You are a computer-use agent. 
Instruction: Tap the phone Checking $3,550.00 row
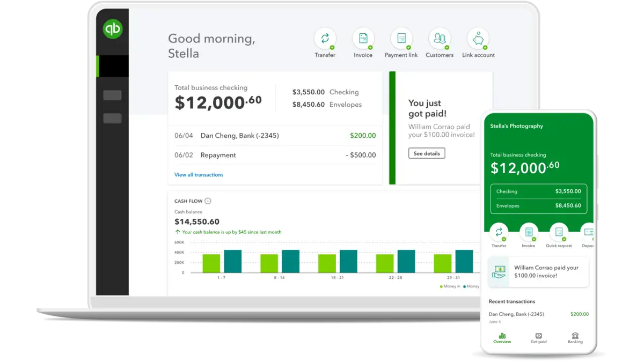tap(539, 191)
